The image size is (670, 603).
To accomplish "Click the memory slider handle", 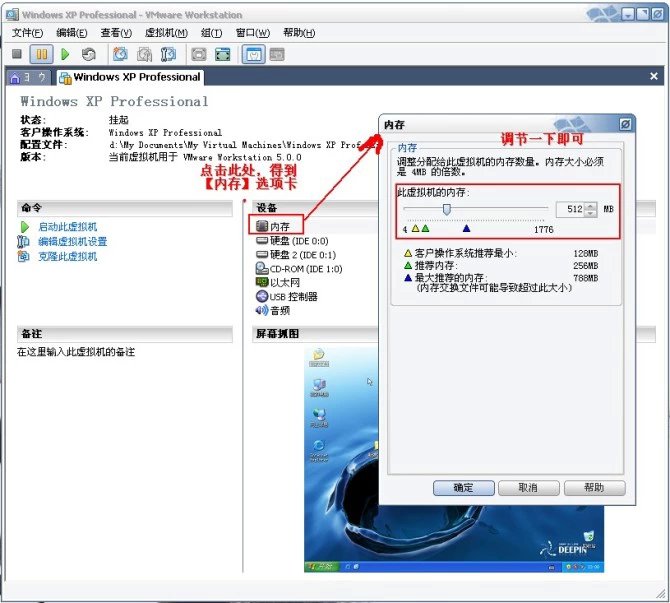I will coord(447,209).
